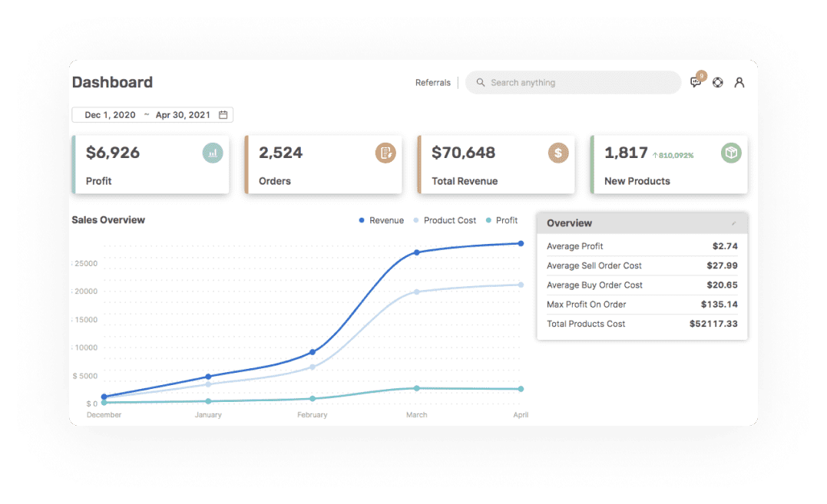Image resolution: width=827 pixels, height=504 pixels.
Task: Click the document icon on Orders card
Action: 385,153
